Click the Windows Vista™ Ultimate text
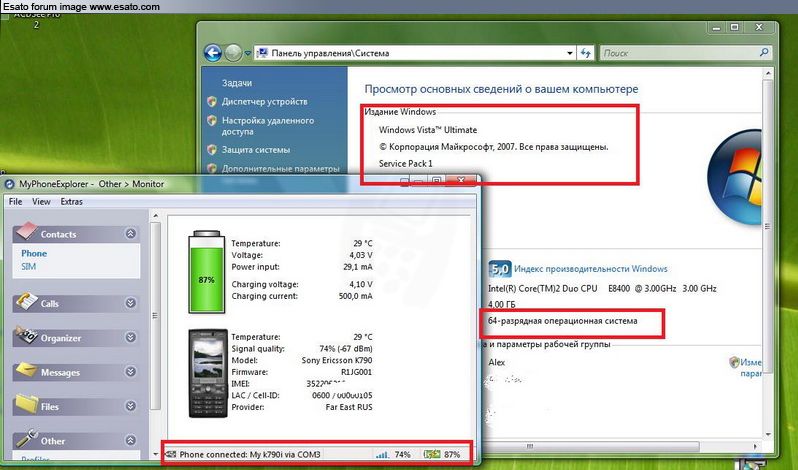Image resolution: width=798 pixels, height=470 pixels. click(x=428, y=130)
